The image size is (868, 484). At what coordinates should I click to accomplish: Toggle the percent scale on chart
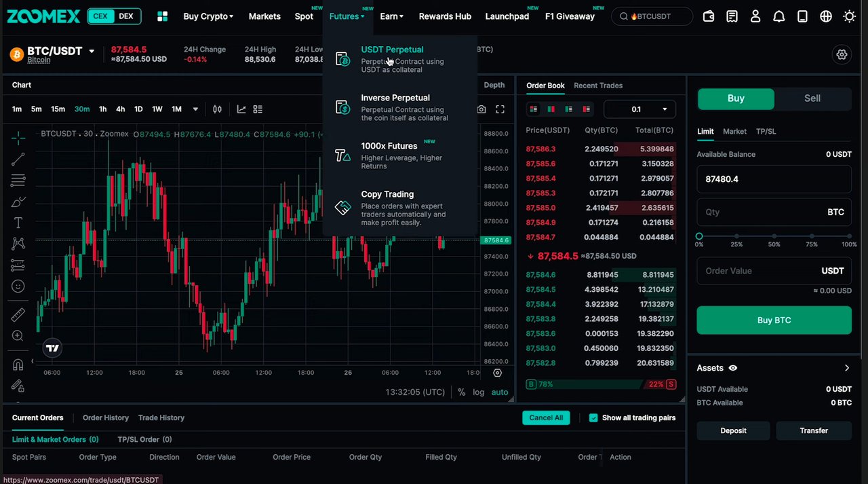tap(462, 392)
